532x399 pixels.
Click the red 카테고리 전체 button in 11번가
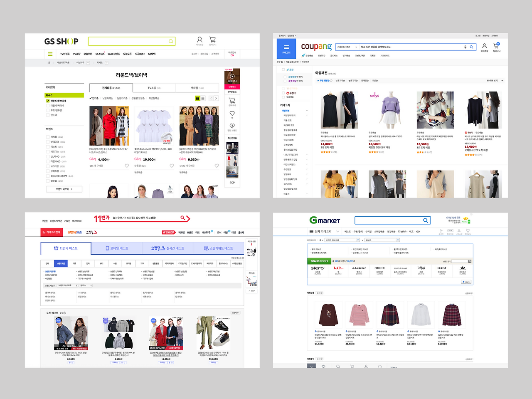click(x=51, y=232)
